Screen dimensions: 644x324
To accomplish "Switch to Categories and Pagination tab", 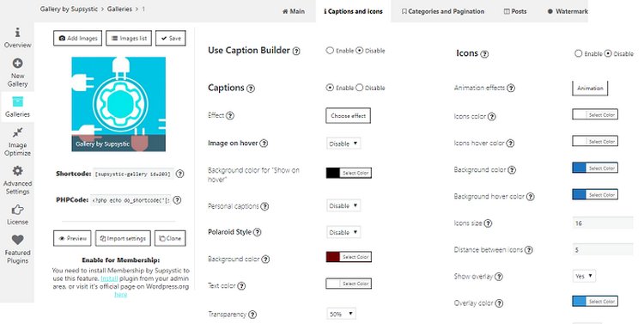I will (443, 11).
